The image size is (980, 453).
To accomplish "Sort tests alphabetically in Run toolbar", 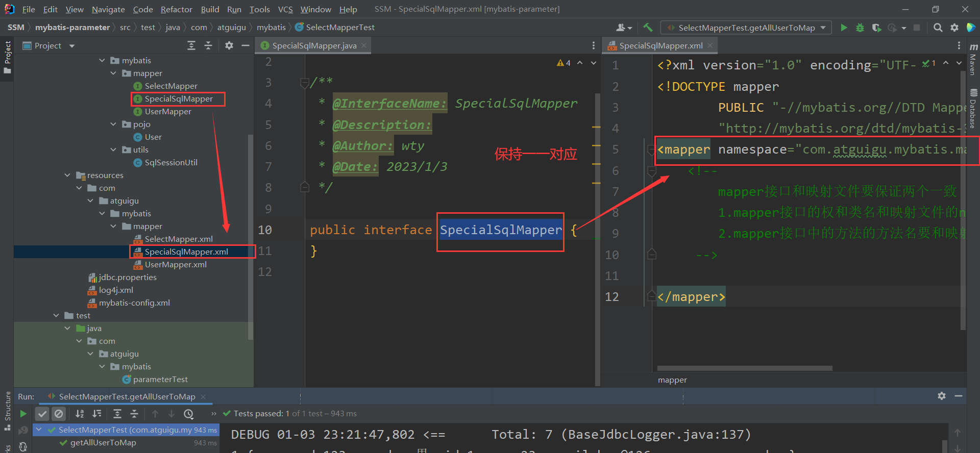I will pyautogui.click(x=80, y=414).
